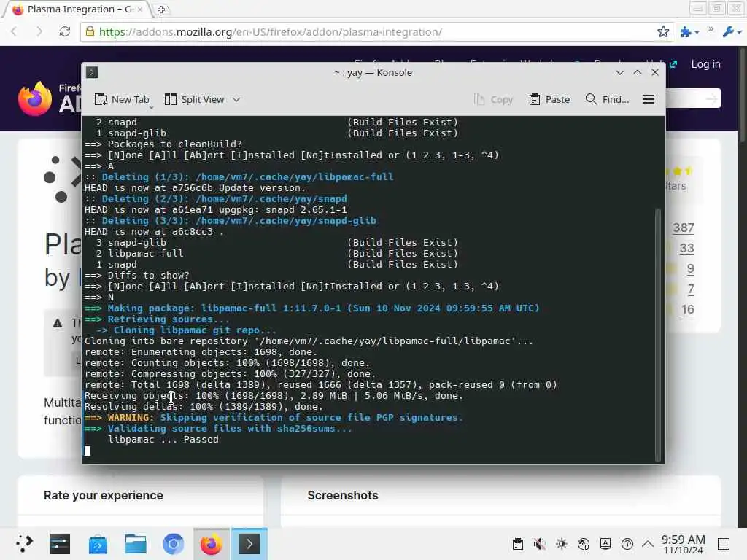Expand hidden system tray icons
This screenshot has height=560, width=747.
[x=648, y=544]
